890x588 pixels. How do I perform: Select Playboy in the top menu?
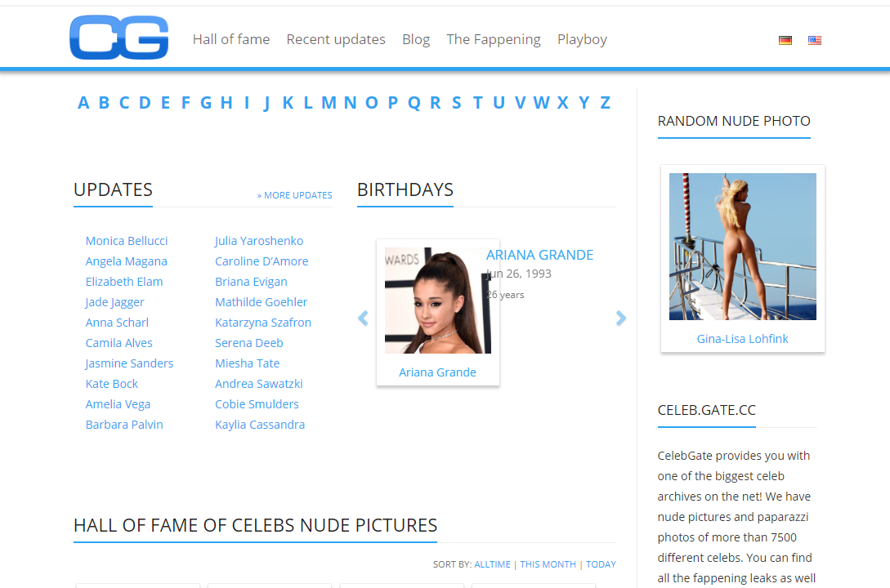(x=582, y=39)
